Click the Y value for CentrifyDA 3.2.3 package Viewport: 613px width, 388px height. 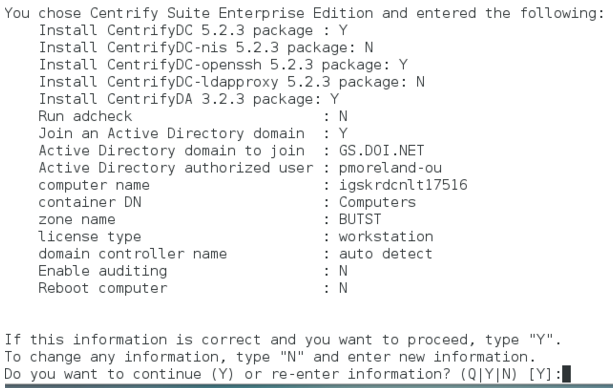click(334, 99)
